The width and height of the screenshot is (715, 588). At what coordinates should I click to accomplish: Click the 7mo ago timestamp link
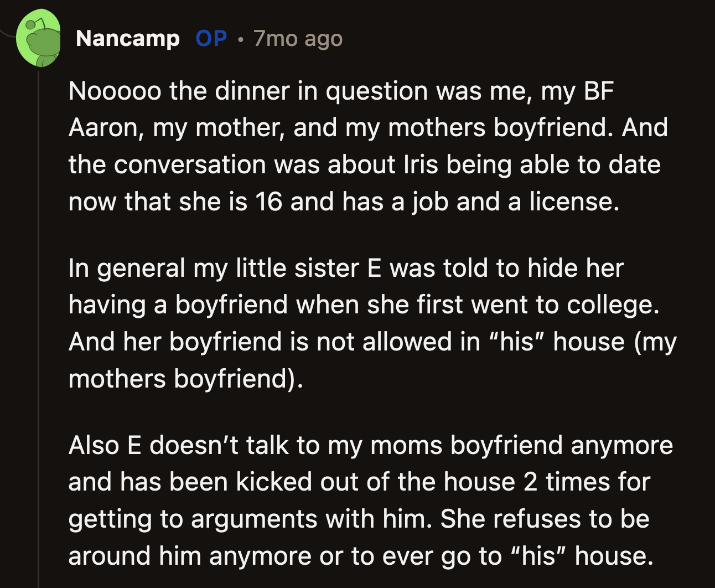click(x=297, y=39)
